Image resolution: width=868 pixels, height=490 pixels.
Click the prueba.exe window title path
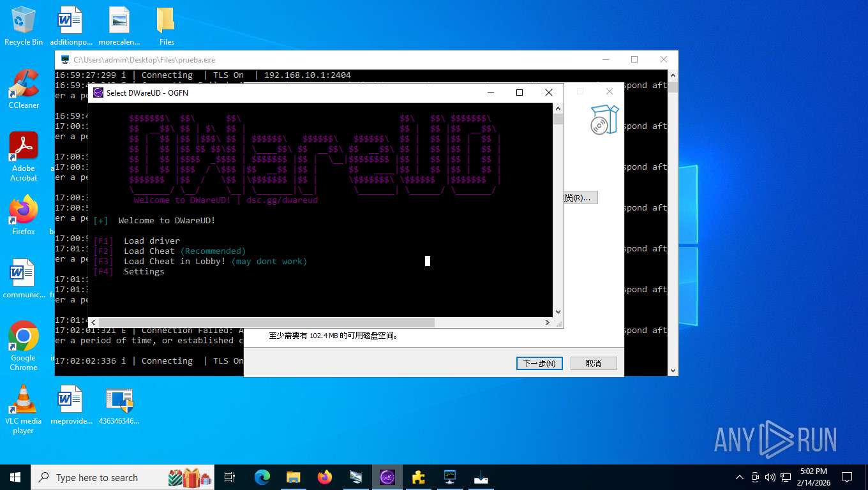tap(144, 59)
